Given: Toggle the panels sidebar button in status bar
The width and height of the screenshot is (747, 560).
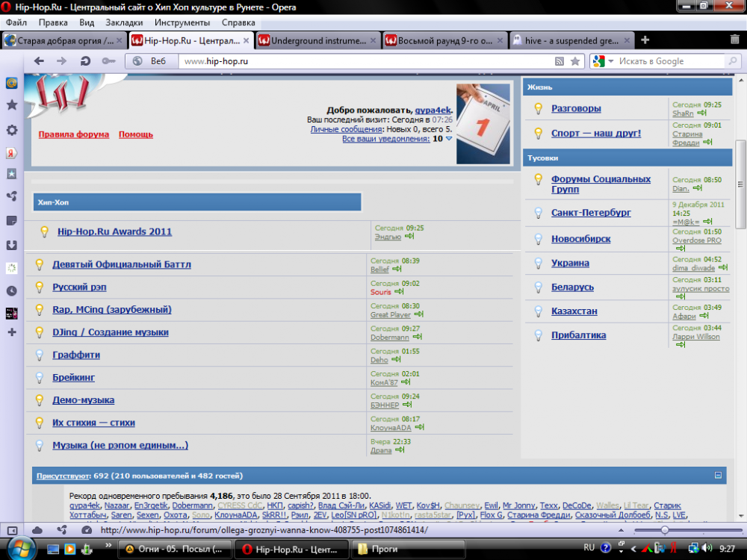Looking at the screenshot, I should coord(12,530).
